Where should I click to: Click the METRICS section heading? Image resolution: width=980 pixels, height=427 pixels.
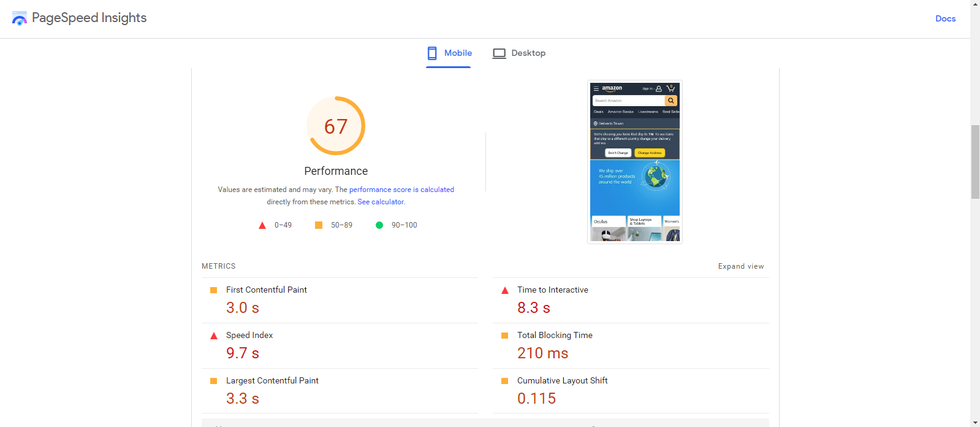[x=219, y=266]
